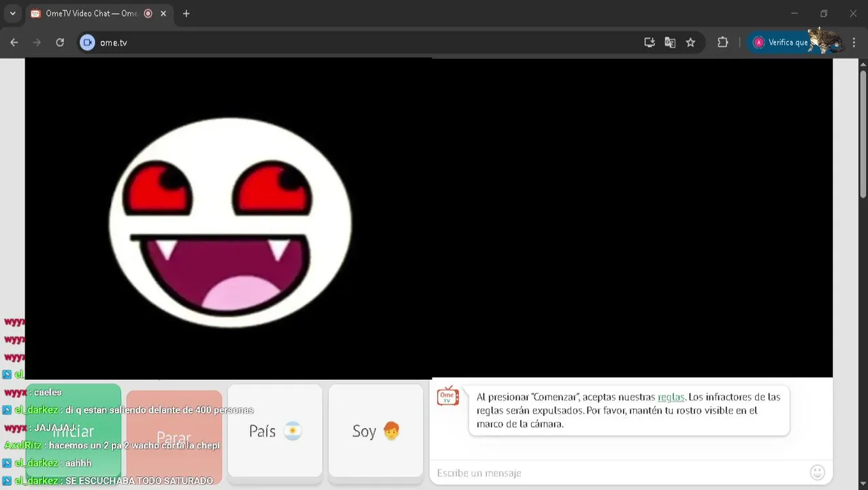Reload the ome.tv page
The height and width of the screenshot is (490, 868).
coord(60,42)
